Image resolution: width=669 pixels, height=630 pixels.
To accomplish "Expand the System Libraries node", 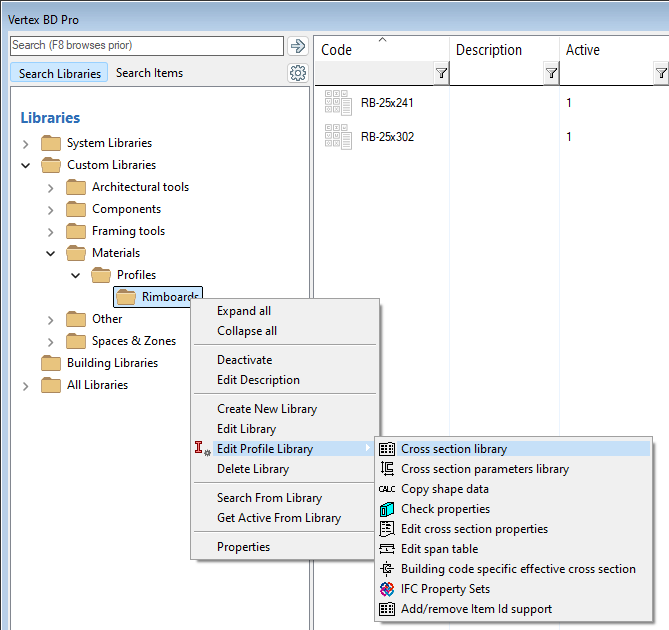I will coord(26,144).
